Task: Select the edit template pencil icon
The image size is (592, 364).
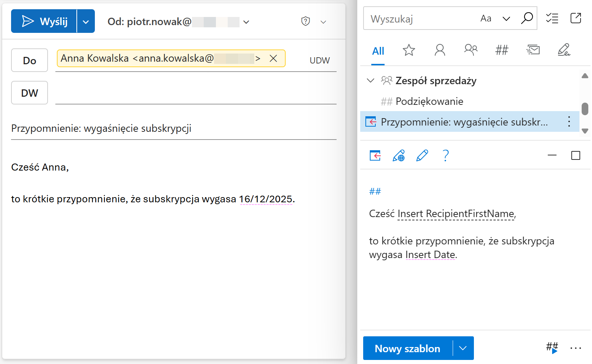Action: [422, 156]
